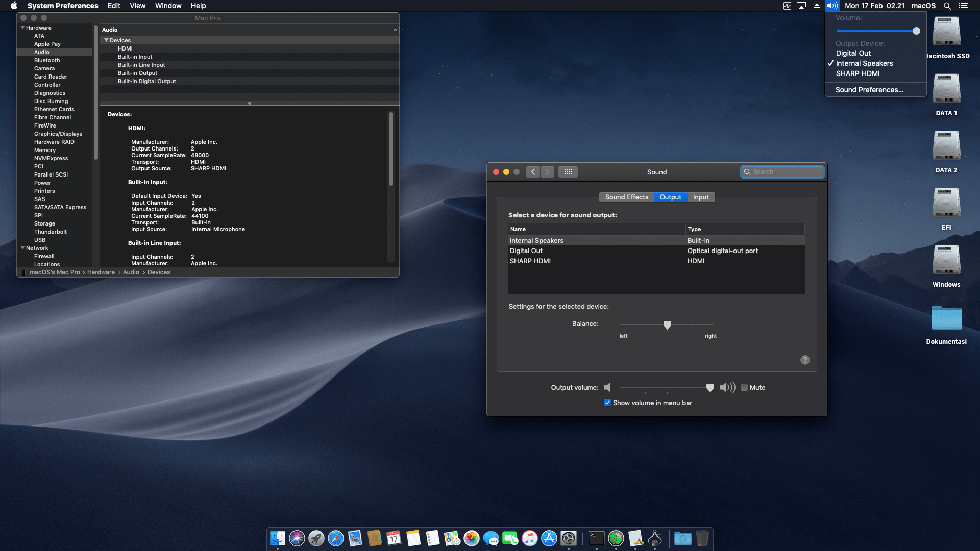
Task: Select Digital Out row in output list
Action: pyautogui.click(x=656, y=251)
